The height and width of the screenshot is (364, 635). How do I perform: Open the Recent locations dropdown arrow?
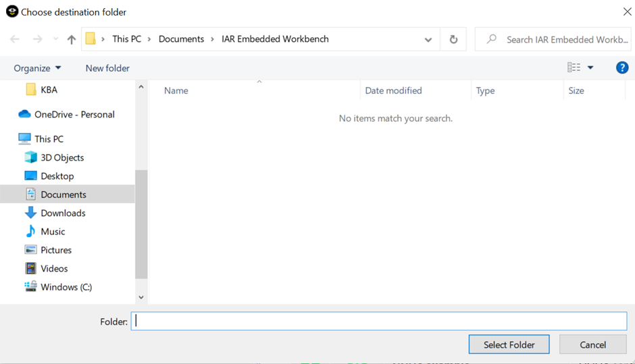click(56, 40)
